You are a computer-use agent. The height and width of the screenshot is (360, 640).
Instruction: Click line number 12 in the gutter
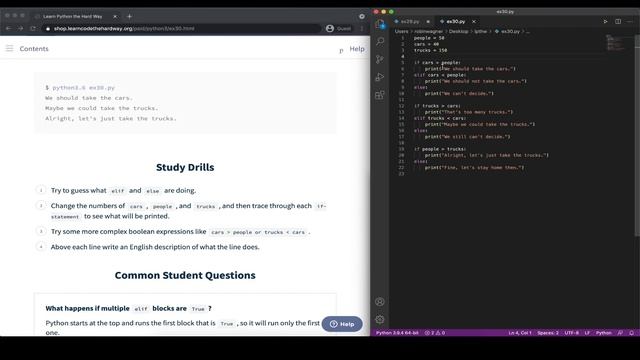[x=401, y=106]
